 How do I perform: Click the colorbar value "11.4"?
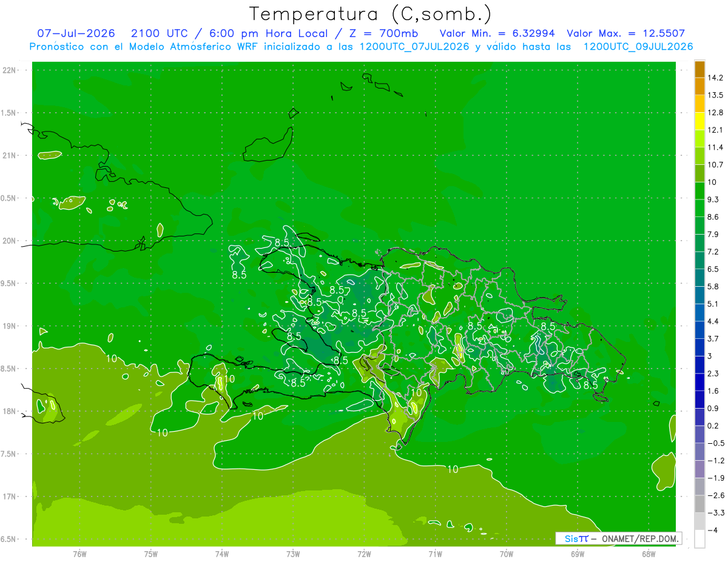716,147
